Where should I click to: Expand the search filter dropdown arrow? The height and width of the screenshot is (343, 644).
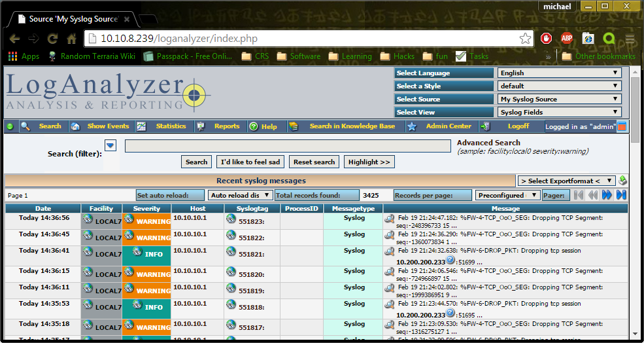[110, 145]
